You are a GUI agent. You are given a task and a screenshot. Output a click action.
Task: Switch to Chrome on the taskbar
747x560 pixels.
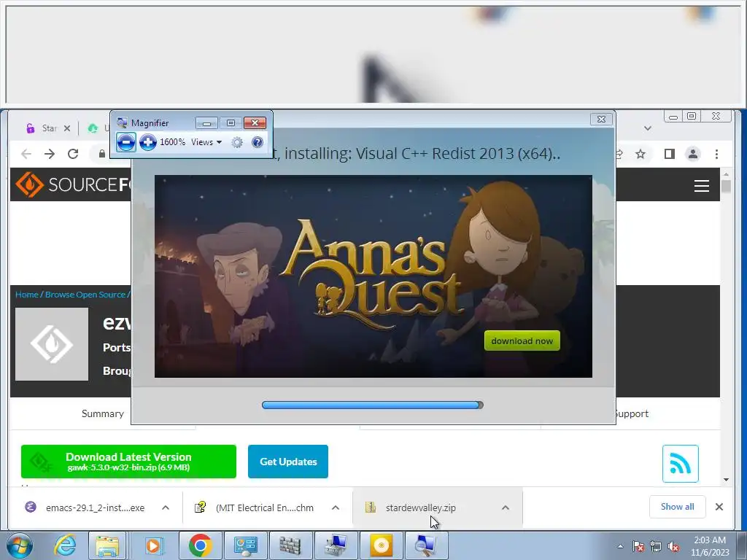tap(200, 545)
